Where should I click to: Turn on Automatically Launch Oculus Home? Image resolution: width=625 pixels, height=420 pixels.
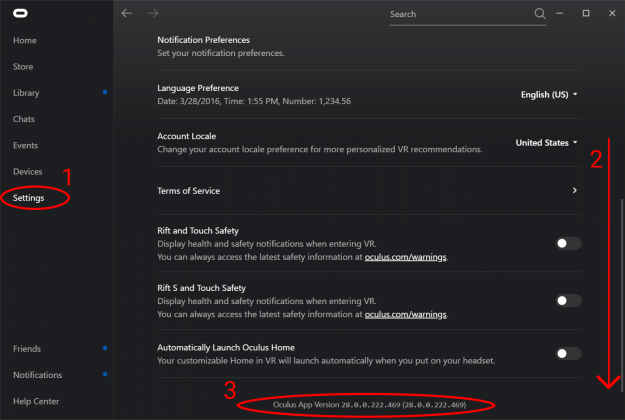click(x=569, y=354)
